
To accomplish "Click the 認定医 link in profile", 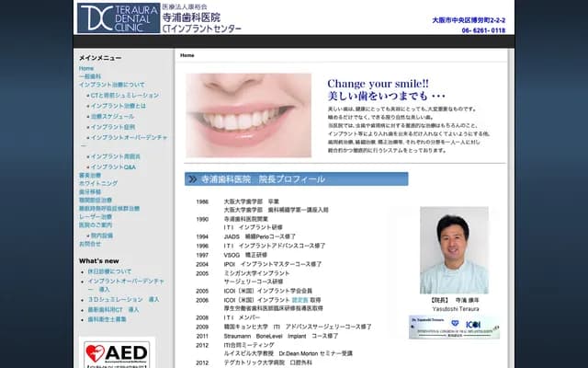I will 300,300.
